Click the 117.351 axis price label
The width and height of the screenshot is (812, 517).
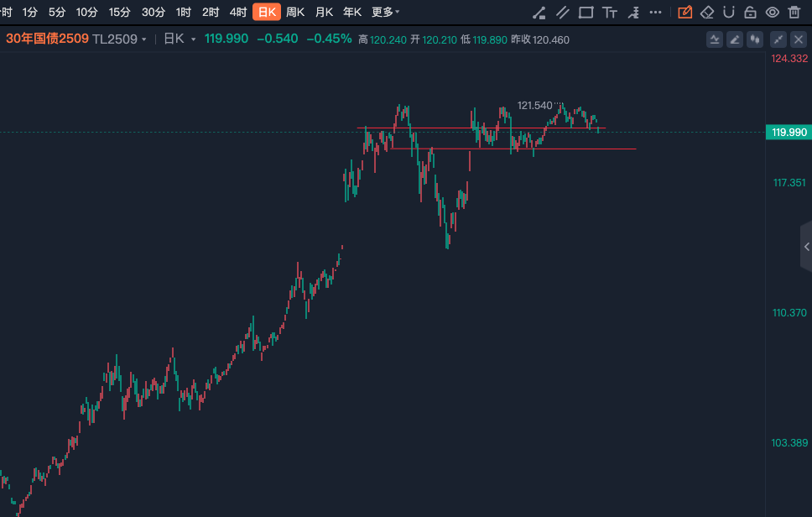789,182
